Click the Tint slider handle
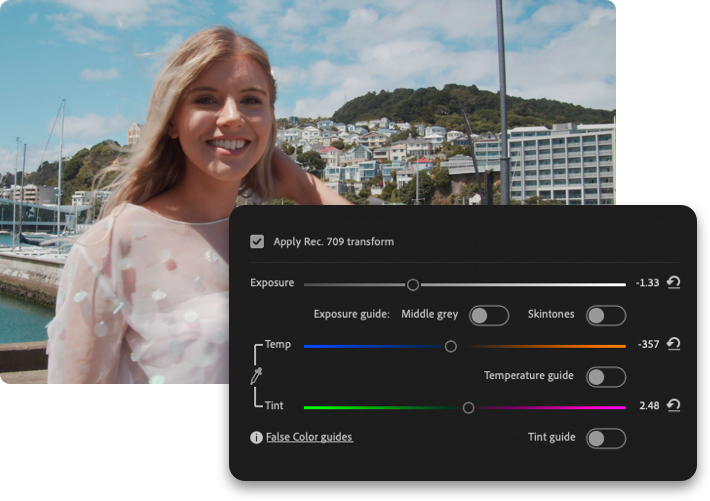Image resolution: width=710 pixels, height=501 pixels. pyautogui.click(x=468, y=407)
